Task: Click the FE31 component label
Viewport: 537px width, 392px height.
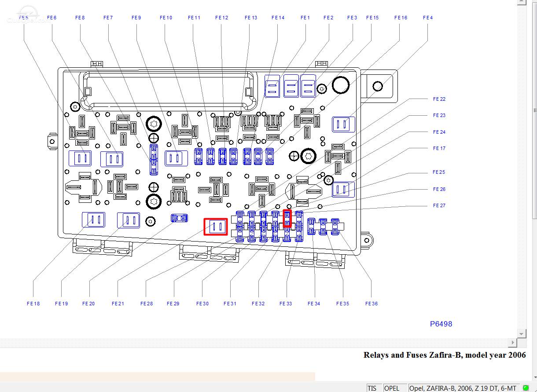Action: [x=230, y=304]
